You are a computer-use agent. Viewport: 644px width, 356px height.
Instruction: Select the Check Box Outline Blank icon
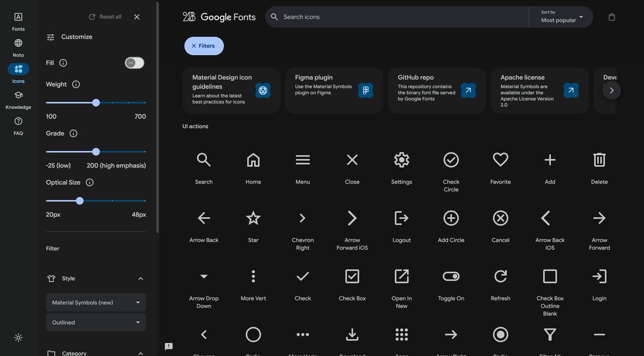click(x=550, y=277)
